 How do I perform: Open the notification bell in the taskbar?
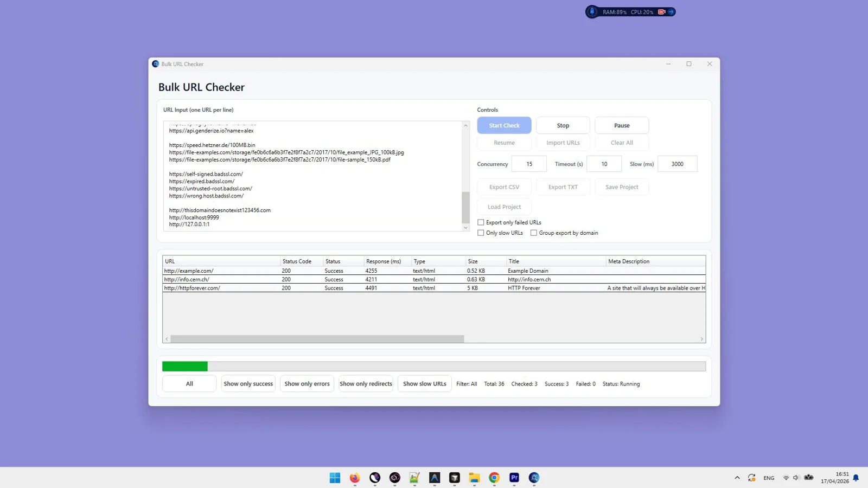pyautogui.click(x=856, y=478)
